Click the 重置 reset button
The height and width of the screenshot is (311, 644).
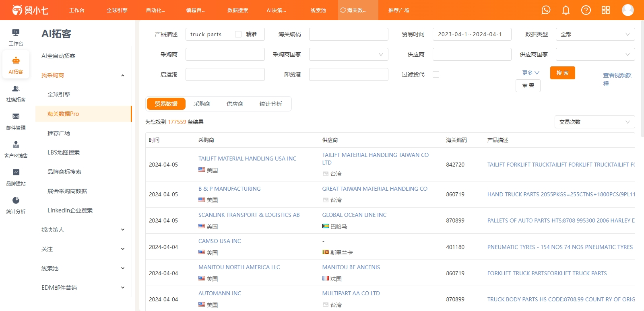coord(528,86)
